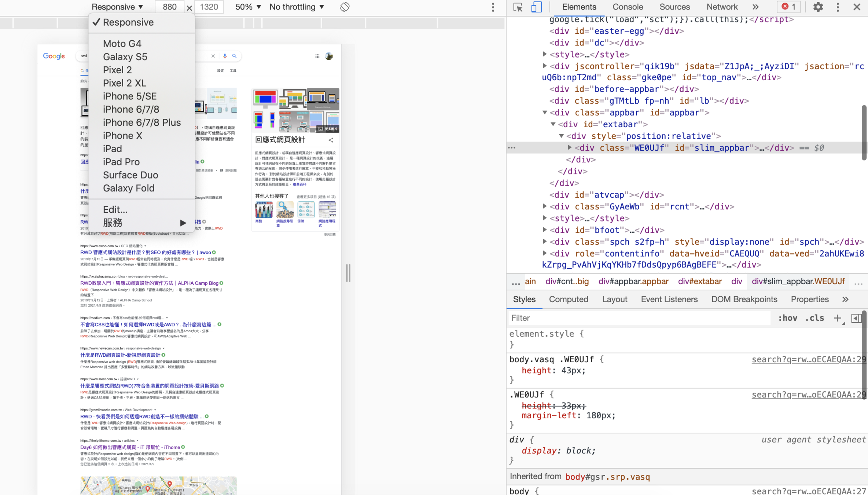Click the styles Filter input field
This screenshot has height=495, width=868.
638,318
